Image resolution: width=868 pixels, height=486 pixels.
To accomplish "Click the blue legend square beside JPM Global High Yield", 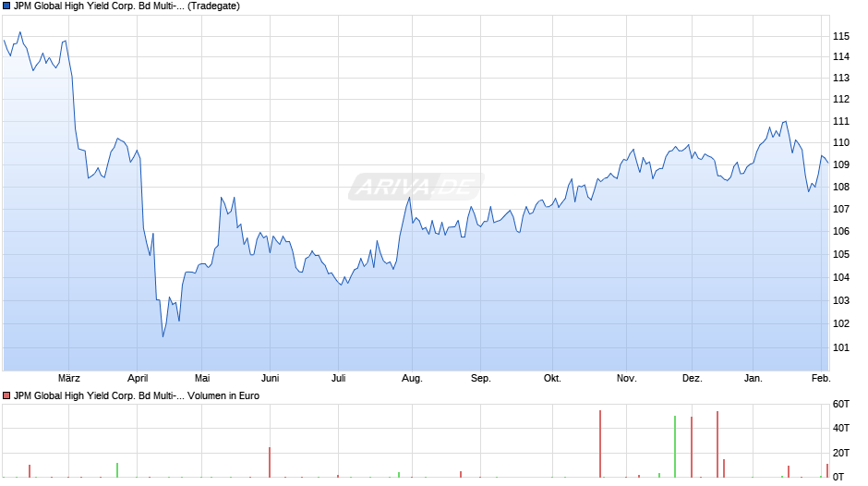I will tap(6, 6).
